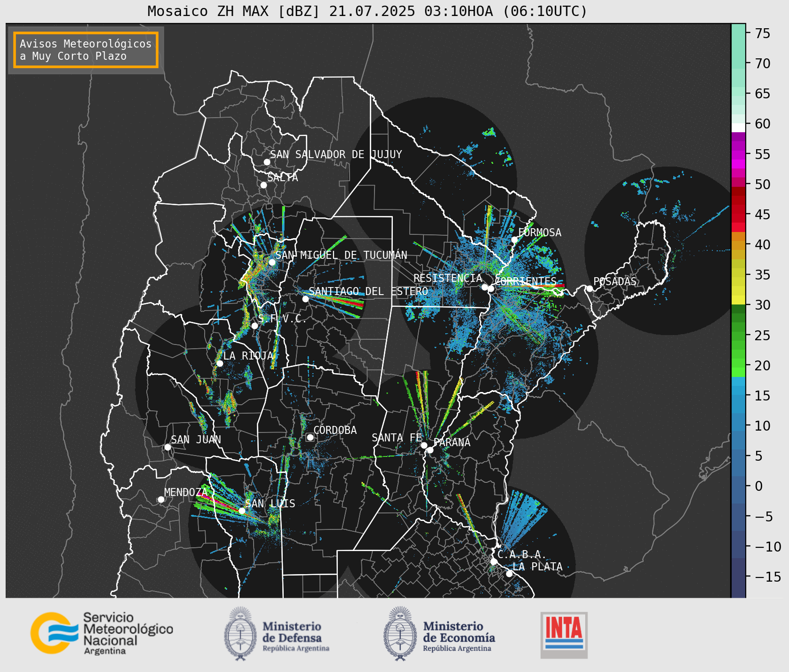Image resolution: width=789 pixels, height=672 pixels.
Task: Click the Servicio Meteorológico Nacional logo
Action: 102,633
